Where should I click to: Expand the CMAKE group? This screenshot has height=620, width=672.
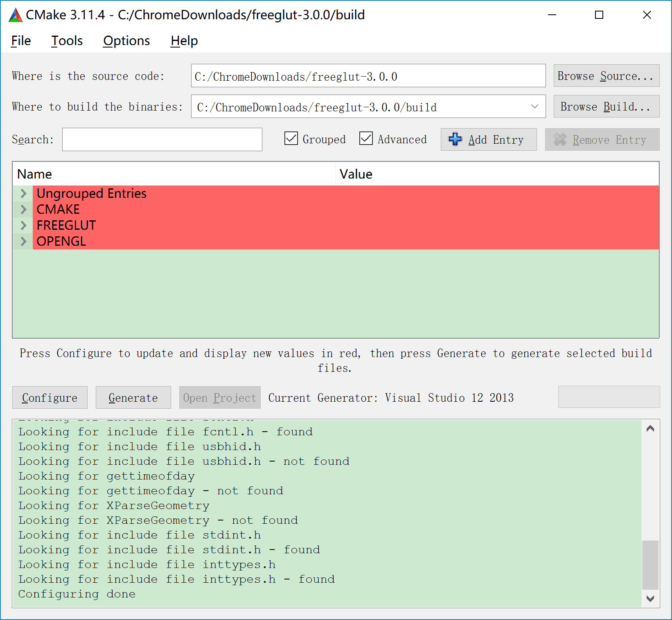(x=23, y=209)
